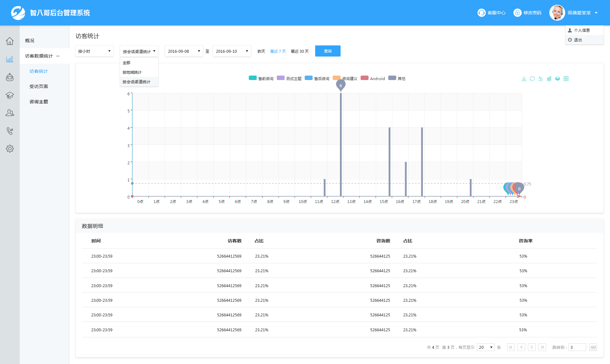The image size is (610, 364).
Task: Open the 按会话渠道统计 dropdown
Action: coord(139,51)
